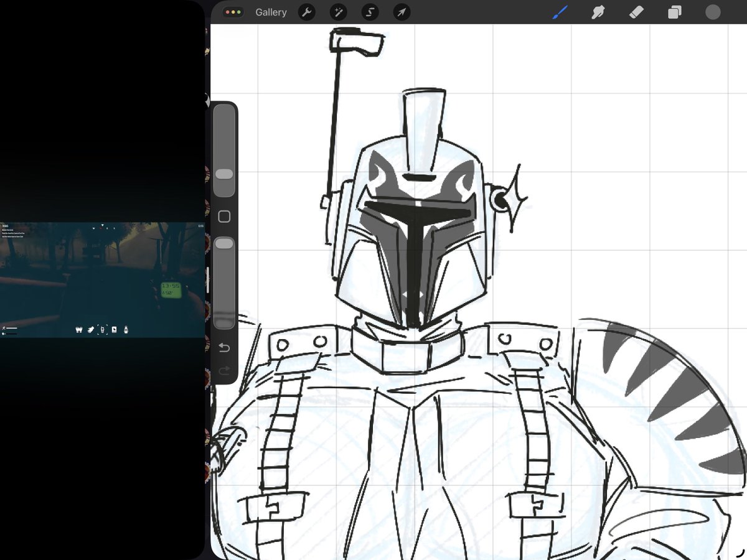
Task: Select the Smudge finger tool
Action: pyautogui.click(x=598, y=12)
